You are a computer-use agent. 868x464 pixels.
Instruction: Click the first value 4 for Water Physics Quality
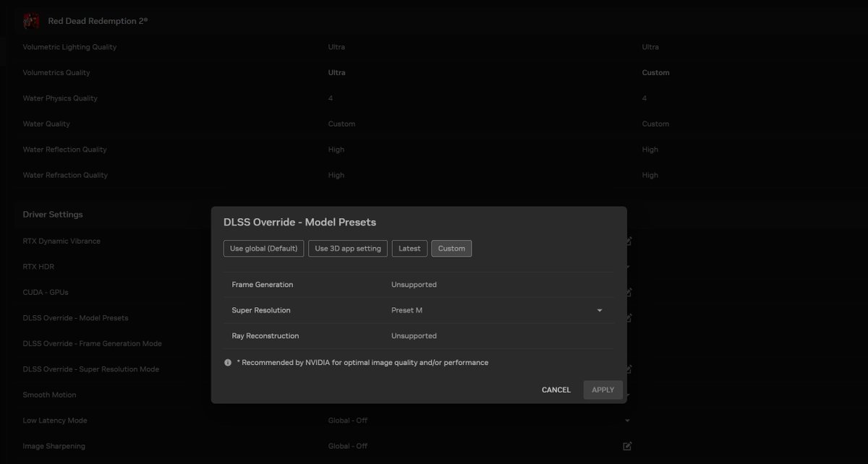click(x=331, y=98)
